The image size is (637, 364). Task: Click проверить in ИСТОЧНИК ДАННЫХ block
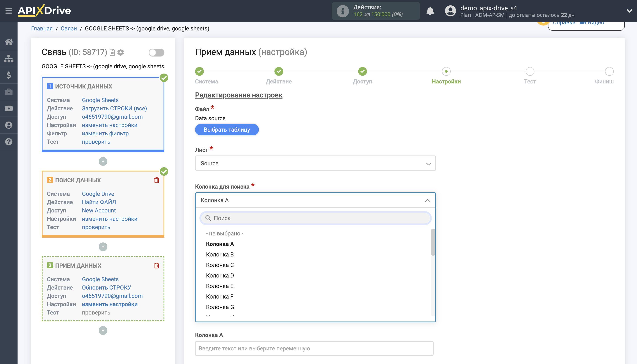pyautogui.click(x=96, y=142)
